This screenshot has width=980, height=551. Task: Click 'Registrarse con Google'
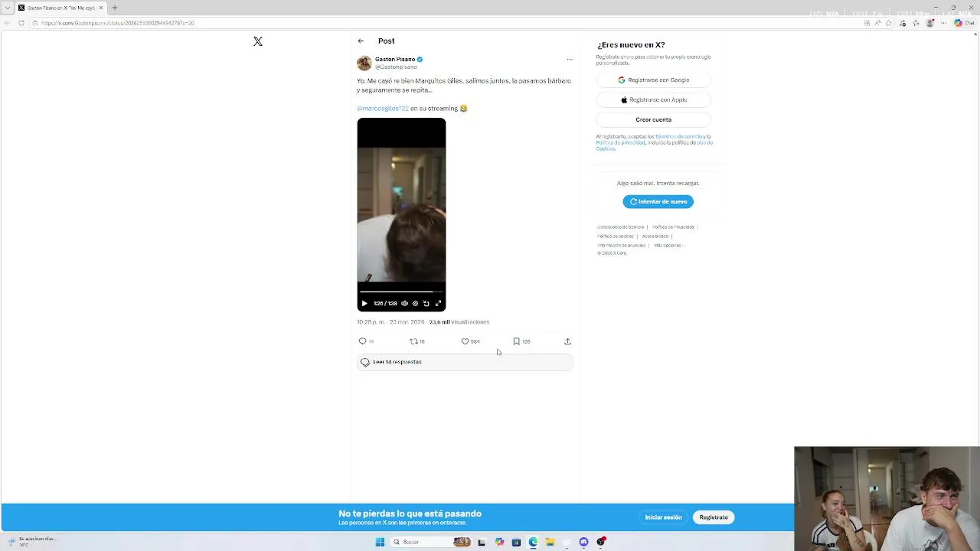point(654,80)
